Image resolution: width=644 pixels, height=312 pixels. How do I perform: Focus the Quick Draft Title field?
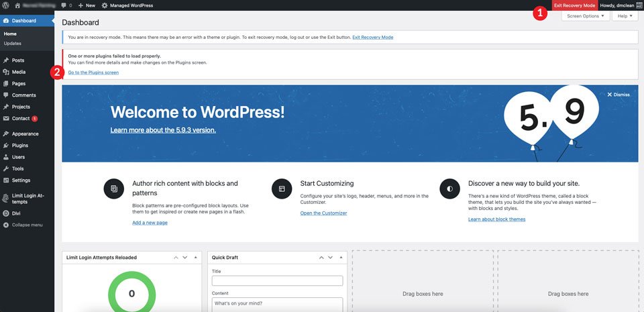(x=277, y=280)
